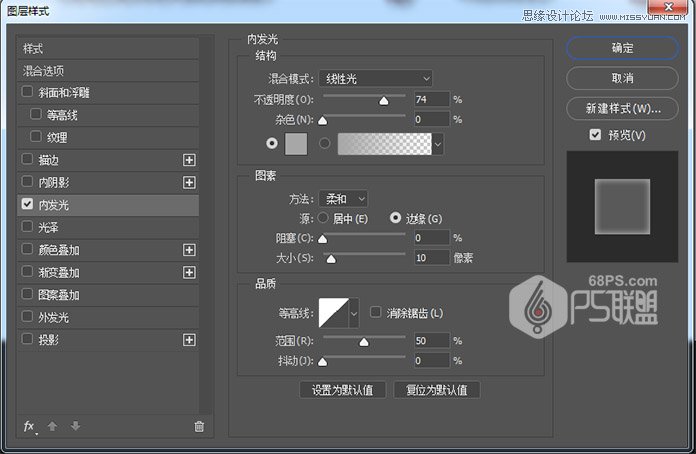
Task: Expand the gradient picker dropdown arrow
Action: [438, 144]
